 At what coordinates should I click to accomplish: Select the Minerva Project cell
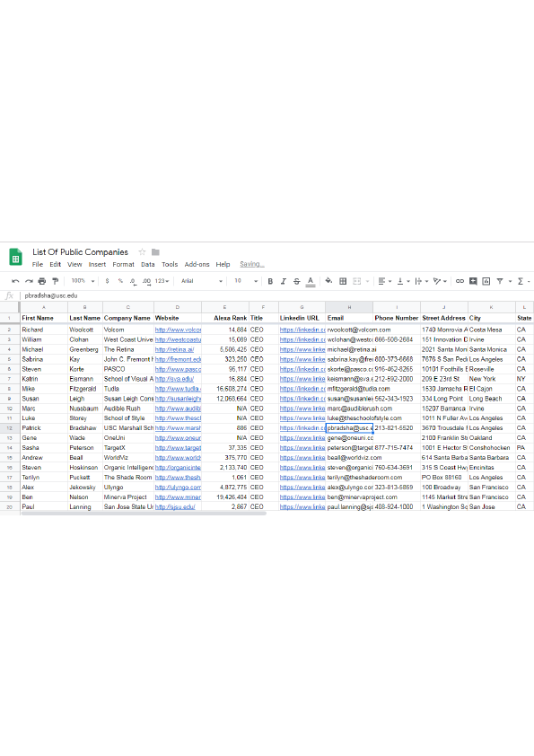click(x=128, y=497)
